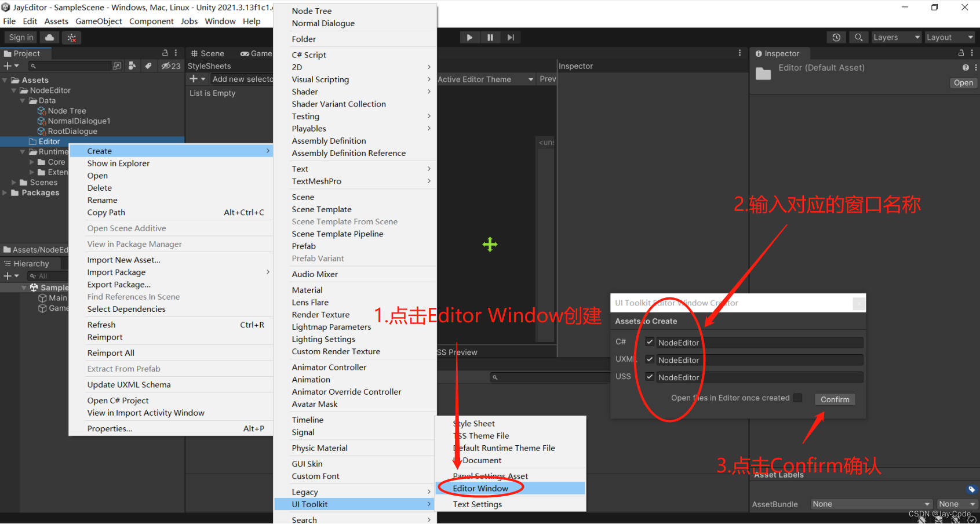Image resolution: width=980 pixels, height=524 pixels.
Task: Toggle the USS checkbox in creator
Action: coord(650,377)
